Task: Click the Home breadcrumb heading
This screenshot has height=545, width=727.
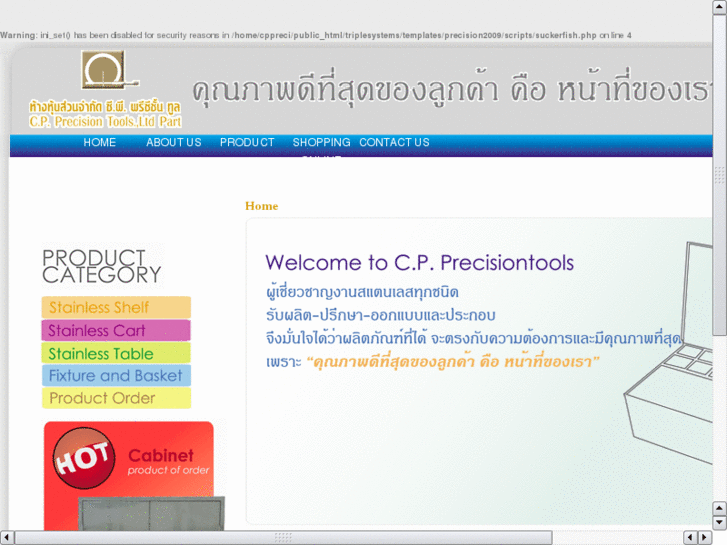Action: click(x=261, y=206)
